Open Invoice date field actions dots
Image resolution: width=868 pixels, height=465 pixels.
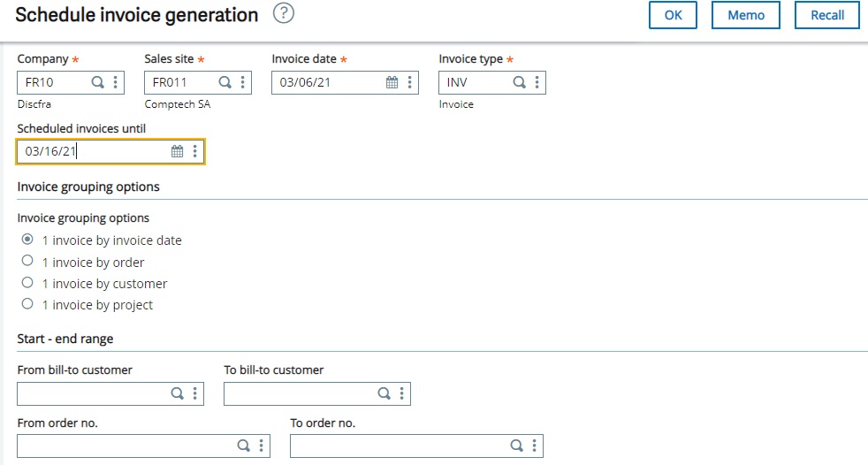409,82
